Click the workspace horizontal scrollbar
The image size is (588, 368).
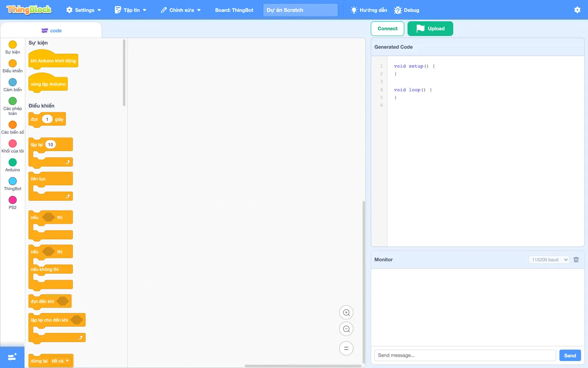[303, 366]
